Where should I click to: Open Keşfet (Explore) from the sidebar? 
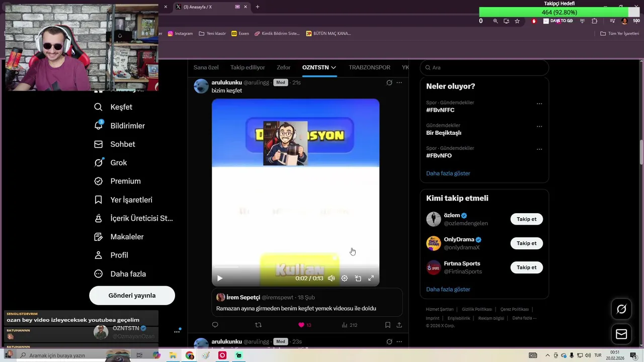113,107
